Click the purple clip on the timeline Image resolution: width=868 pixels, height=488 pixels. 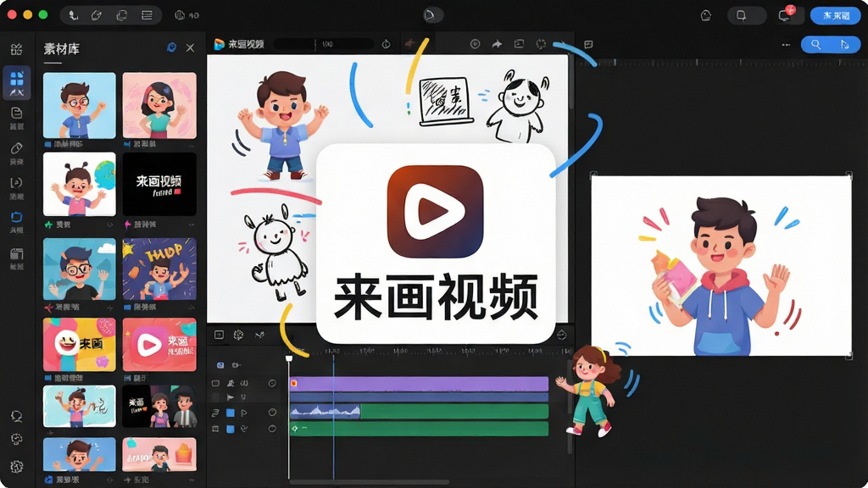click(x=419, y=384)
